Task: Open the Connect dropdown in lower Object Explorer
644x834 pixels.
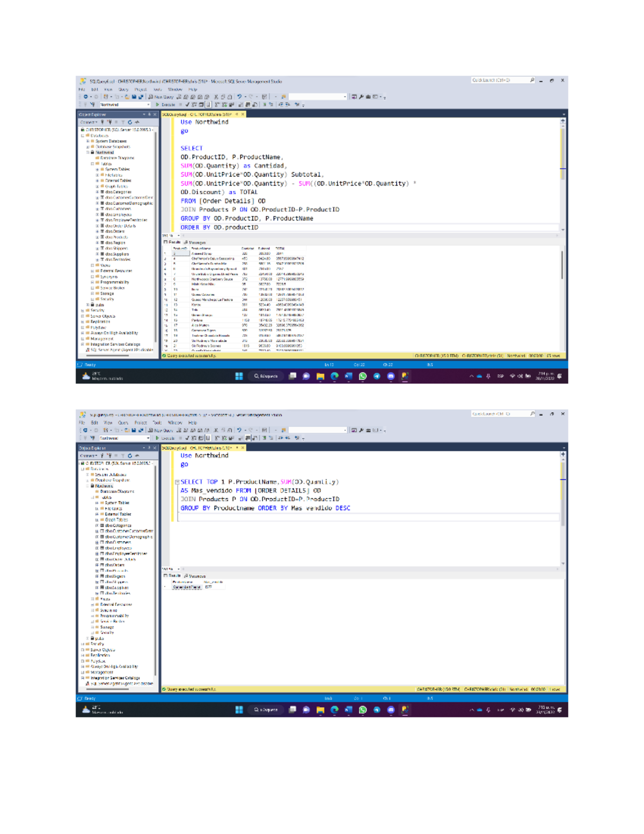Action: tap(88, 455)
